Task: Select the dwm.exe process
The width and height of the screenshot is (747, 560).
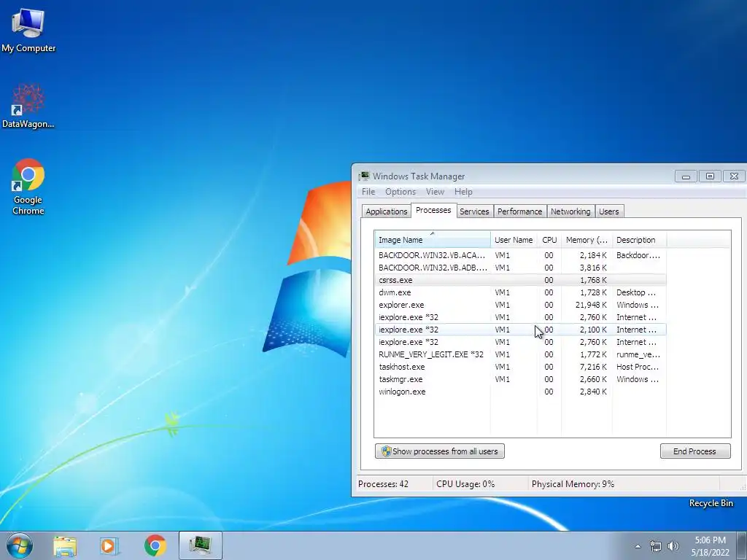Action: tap(520, 292)
